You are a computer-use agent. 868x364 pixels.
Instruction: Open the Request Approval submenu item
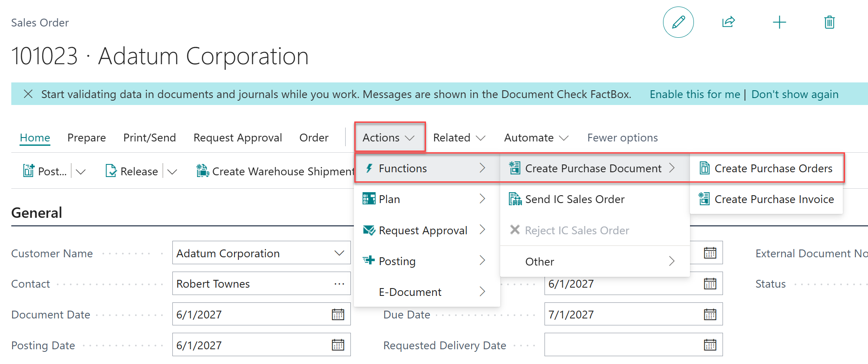(427, 230)
